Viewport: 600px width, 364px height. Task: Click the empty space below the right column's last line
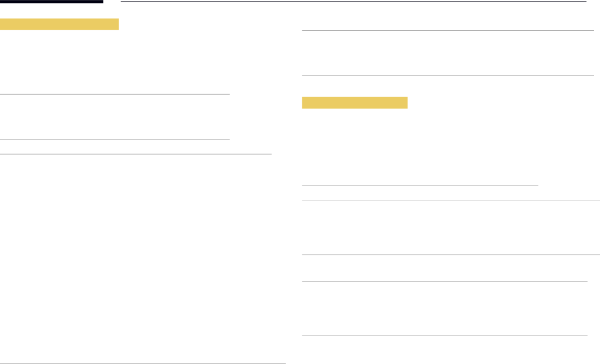point(445,350)
